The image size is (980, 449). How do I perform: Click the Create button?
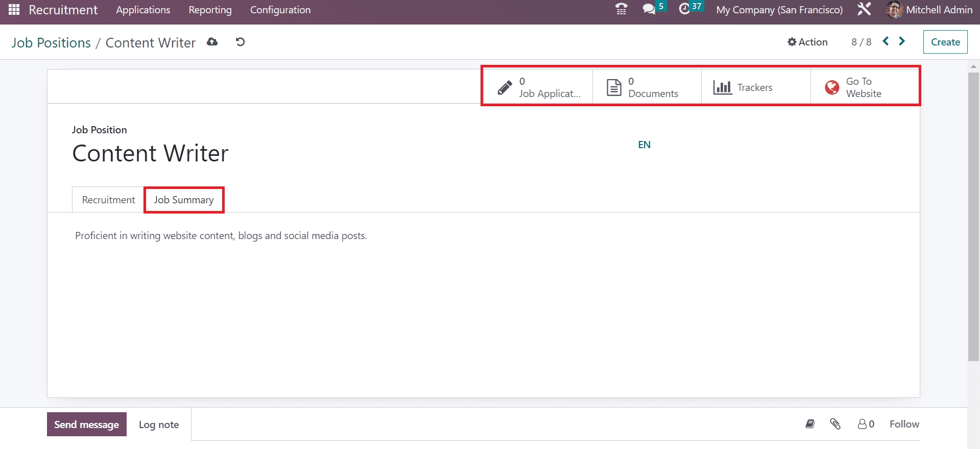[x=945, y=42]
